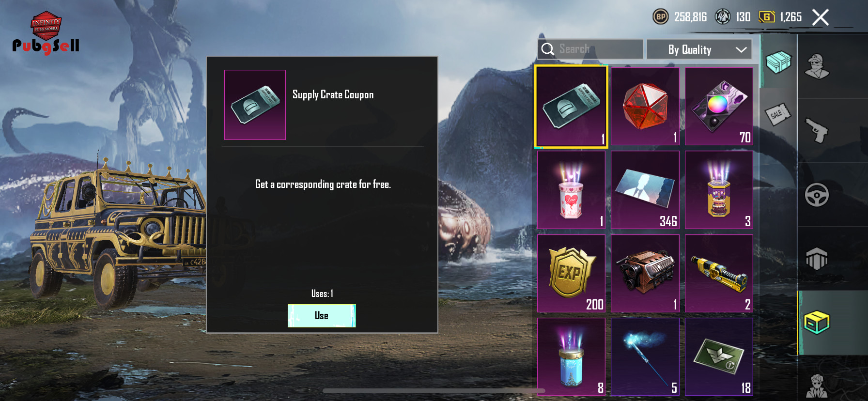This screenshot has height=401, width=868.
Task: Select the EXP card item with 200
Action: [571, 273]
